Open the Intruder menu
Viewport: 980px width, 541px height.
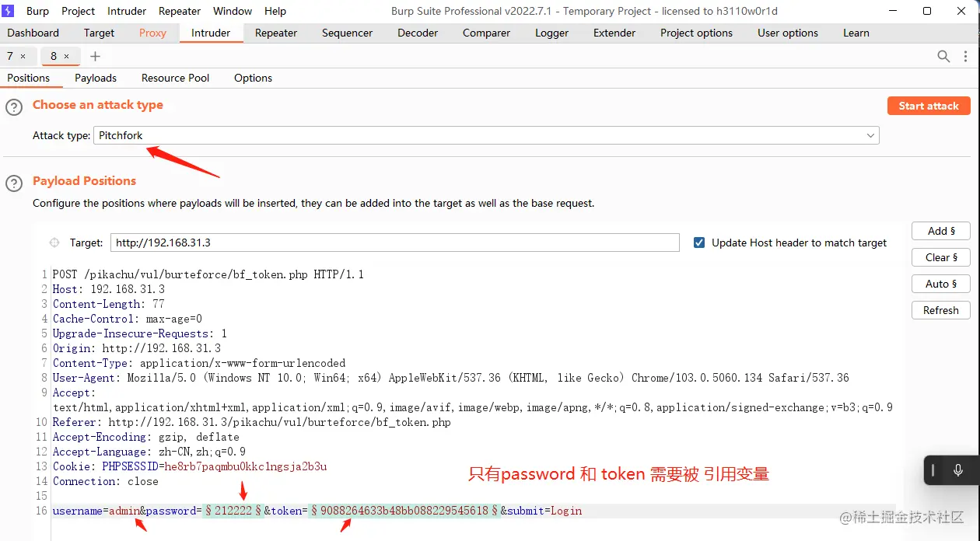click(x=127, y=11)
